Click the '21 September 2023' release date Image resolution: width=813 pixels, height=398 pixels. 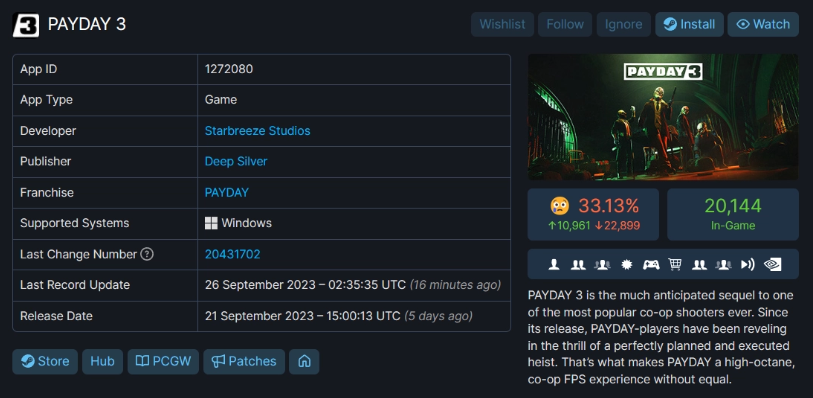click(x=302, y=316)
